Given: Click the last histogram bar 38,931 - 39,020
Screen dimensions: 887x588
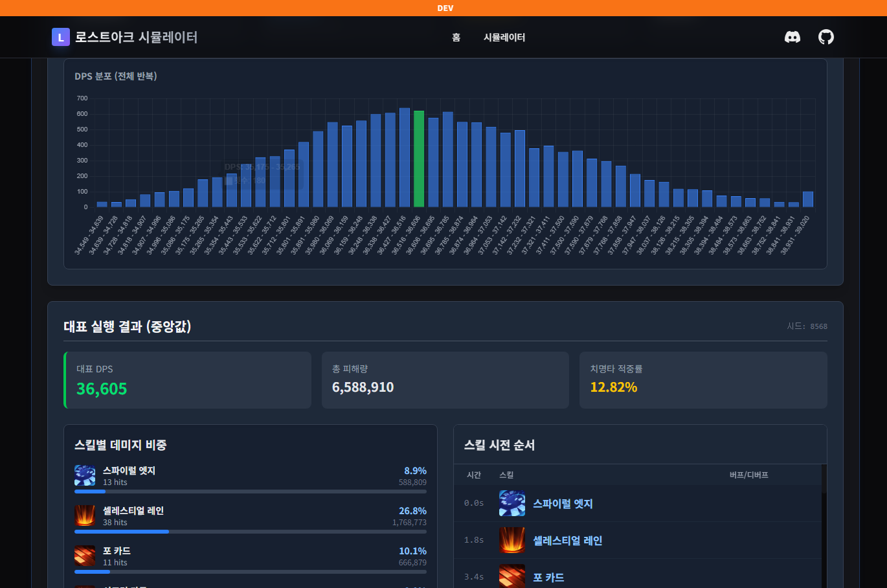Looking at the screenshot, I should [808, 199].
